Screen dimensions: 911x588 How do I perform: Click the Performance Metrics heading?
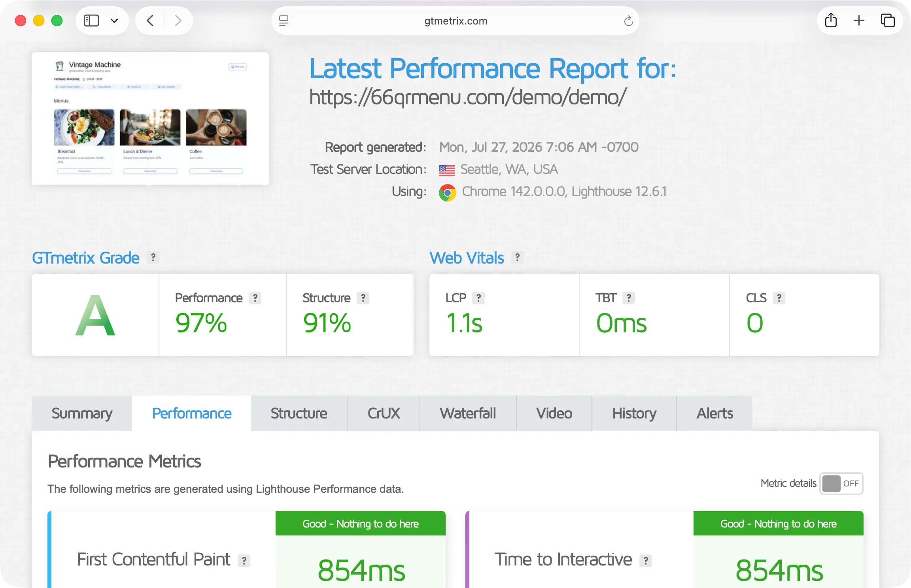pyautogui.click(x=125, y=462)
